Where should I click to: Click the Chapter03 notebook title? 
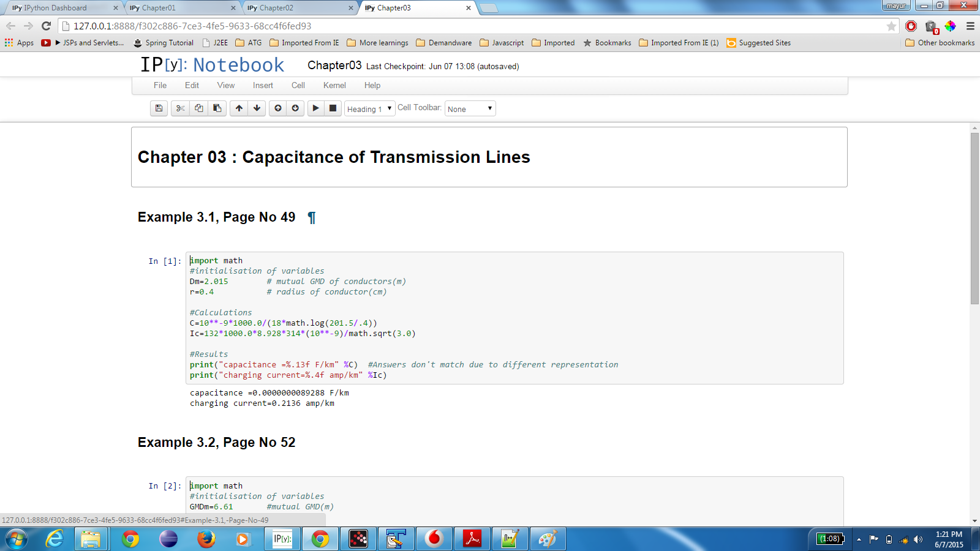[x=334, y=66]
